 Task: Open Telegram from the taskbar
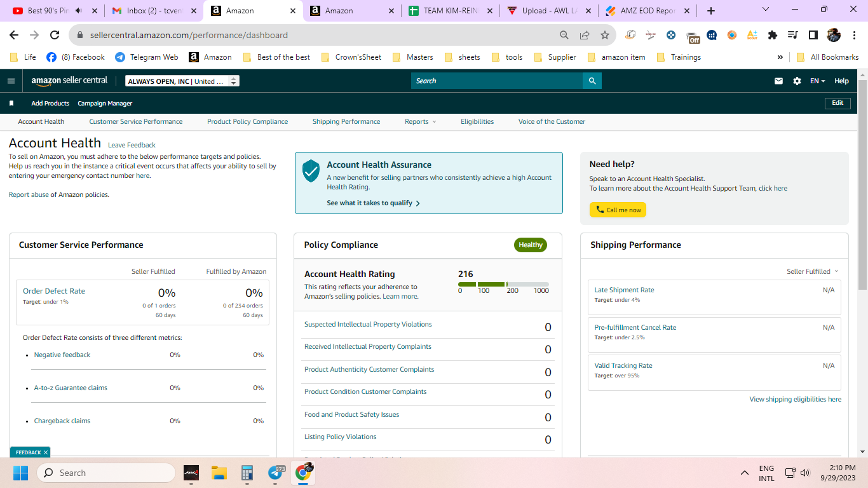(276, 473)
